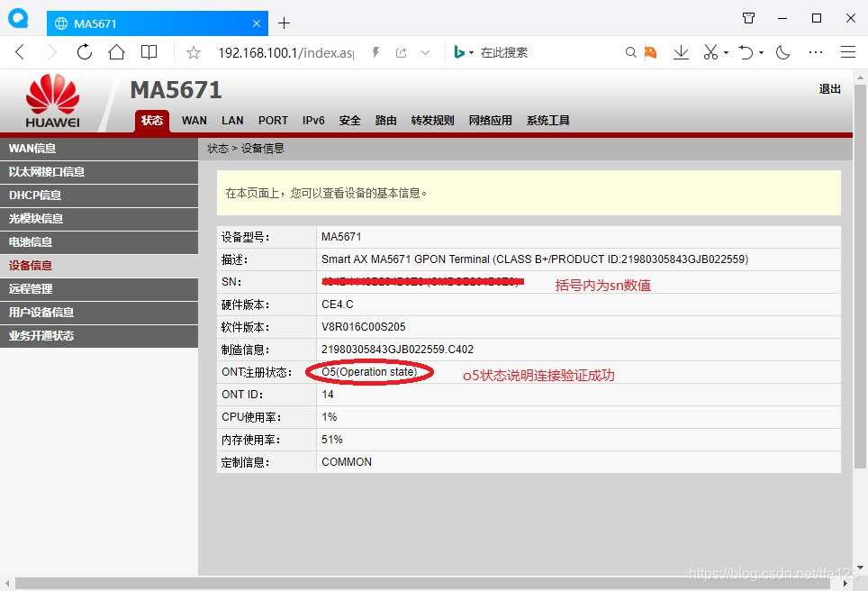Click the software version V8R016C00S205

coord(364,327)
